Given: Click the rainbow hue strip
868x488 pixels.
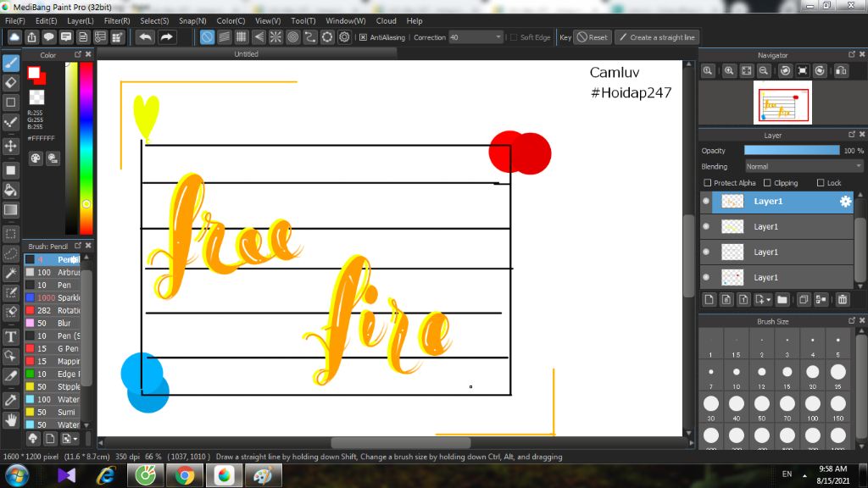Looking at the screenshot, I should click(x=86, y=148).
